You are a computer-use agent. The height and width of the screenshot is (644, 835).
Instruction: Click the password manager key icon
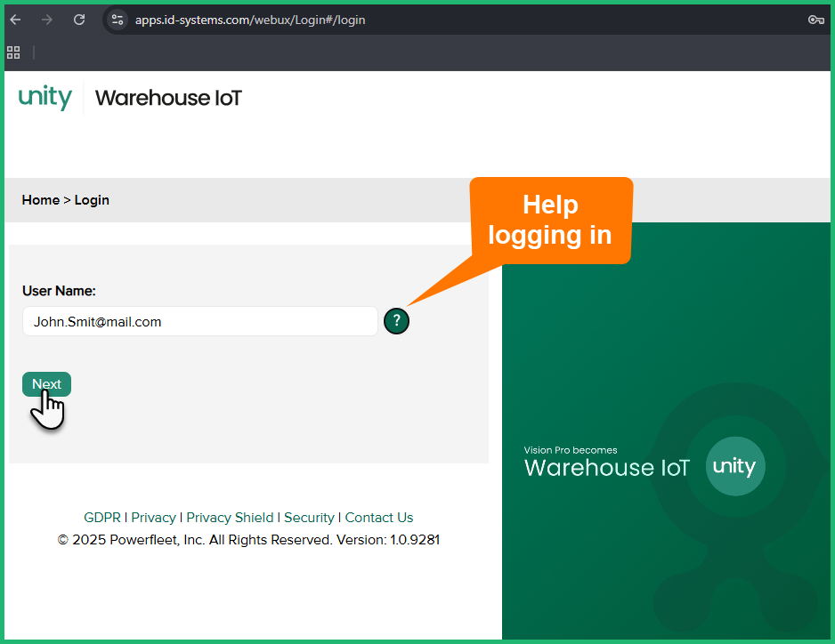tap(816, 19)
